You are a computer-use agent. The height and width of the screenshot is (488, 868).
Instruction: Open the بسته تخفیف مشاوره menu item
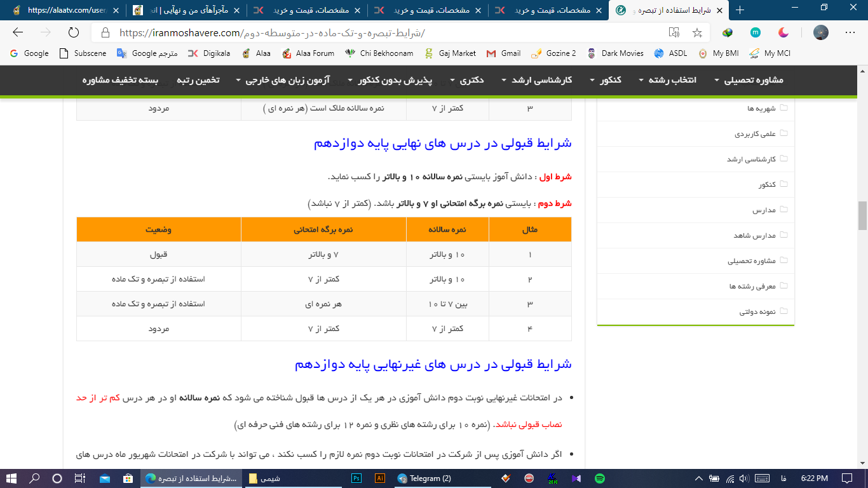[x=120, y=80]
